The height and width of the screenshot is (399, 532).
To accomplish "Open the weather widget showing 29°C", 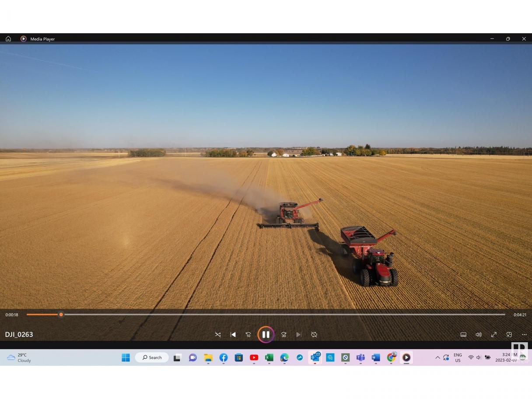I will tap(19, 358).
